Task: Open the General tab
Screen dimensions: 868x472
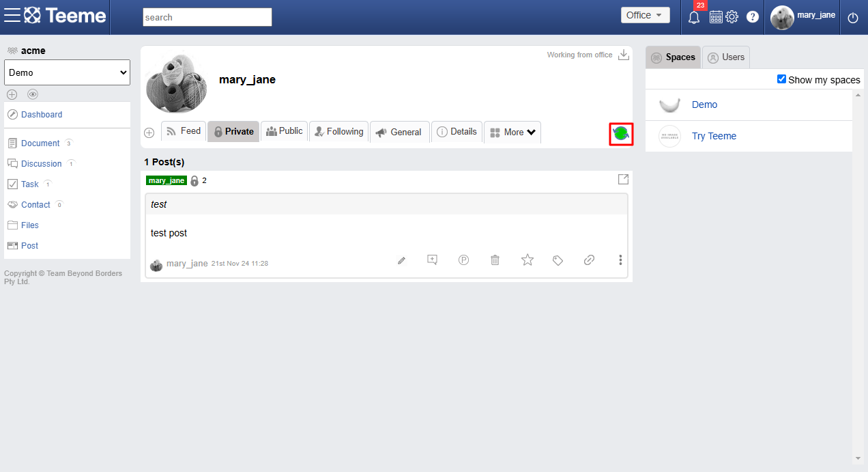Action: tap(400, 133)
